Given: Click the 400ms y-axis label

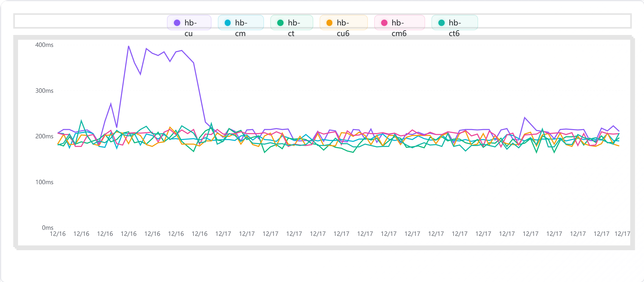Looking at the screenshot, I should coord(44,45).
